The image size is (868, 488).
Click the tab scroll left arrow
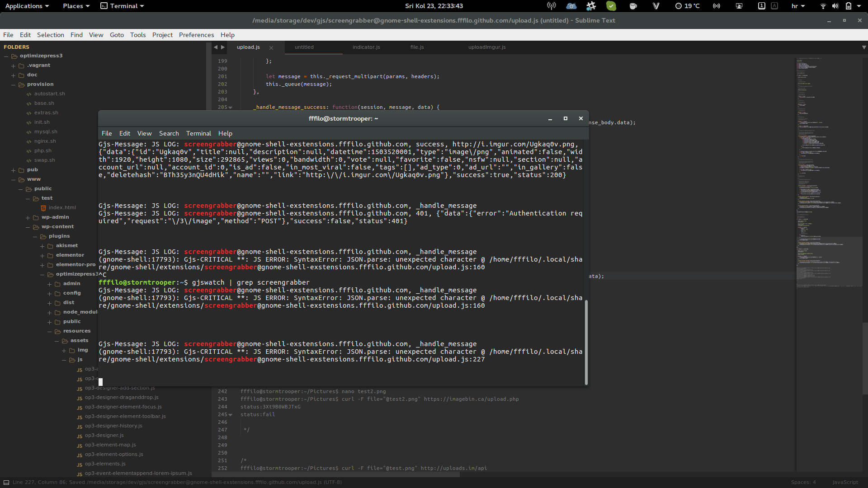[216, 47]
